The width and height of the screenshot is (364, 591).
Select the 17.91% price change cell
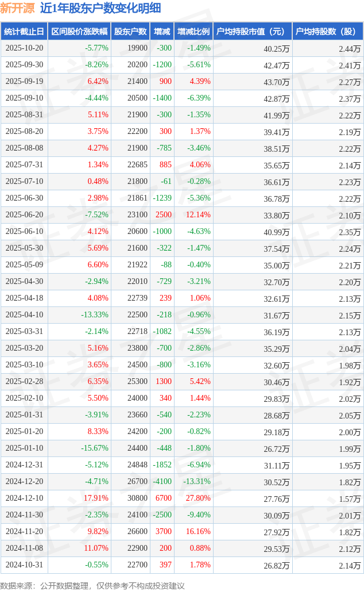(97, 498)
